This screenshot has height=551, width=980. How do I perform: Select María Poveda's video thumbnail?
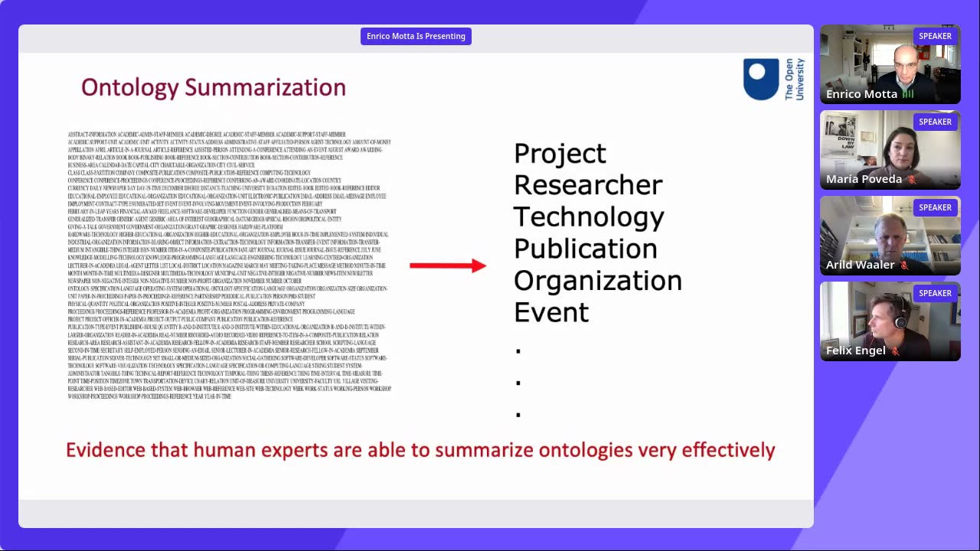(890, 150)
